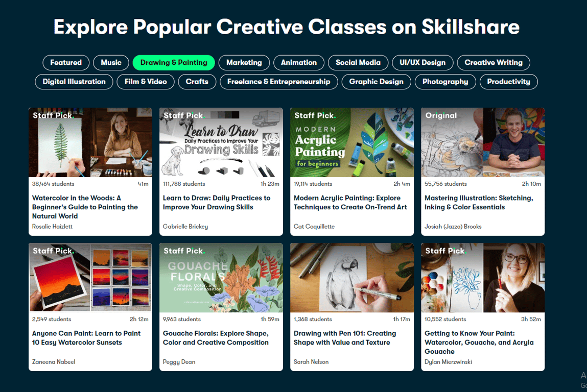Click the 41m duration label
Viewport: 587px width, 392px height.
[143, 184]
